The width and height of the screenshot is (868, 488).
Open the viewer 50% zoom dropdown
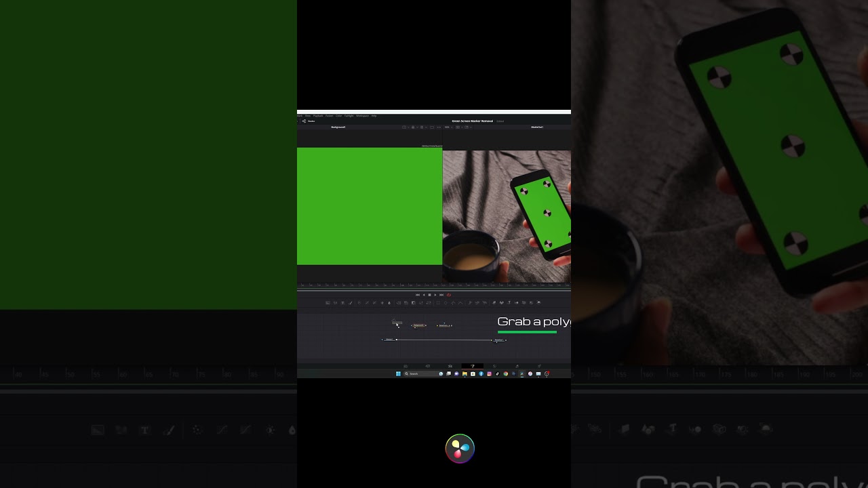pos(449,127)
